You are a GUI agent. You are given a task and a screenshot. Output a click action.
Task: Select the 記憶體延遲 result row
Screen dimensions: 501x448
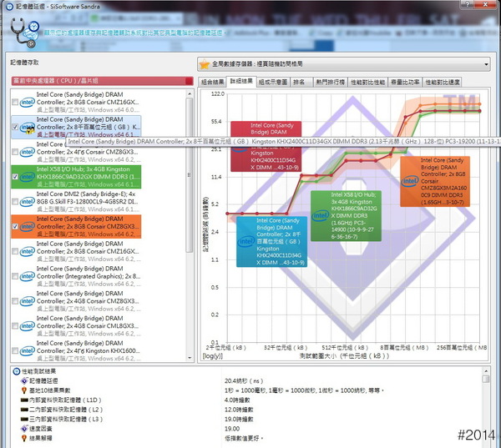click(x=50, y=380)
